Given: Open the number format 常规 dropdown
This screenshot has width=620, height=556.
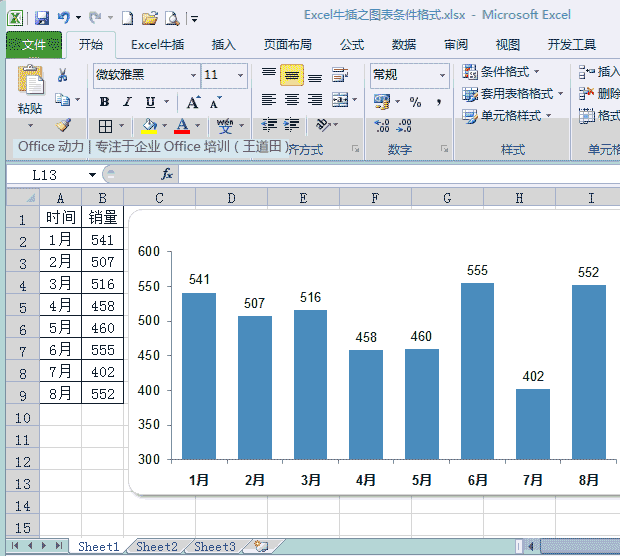Looking at the screenshot, I should pos(442,75).
